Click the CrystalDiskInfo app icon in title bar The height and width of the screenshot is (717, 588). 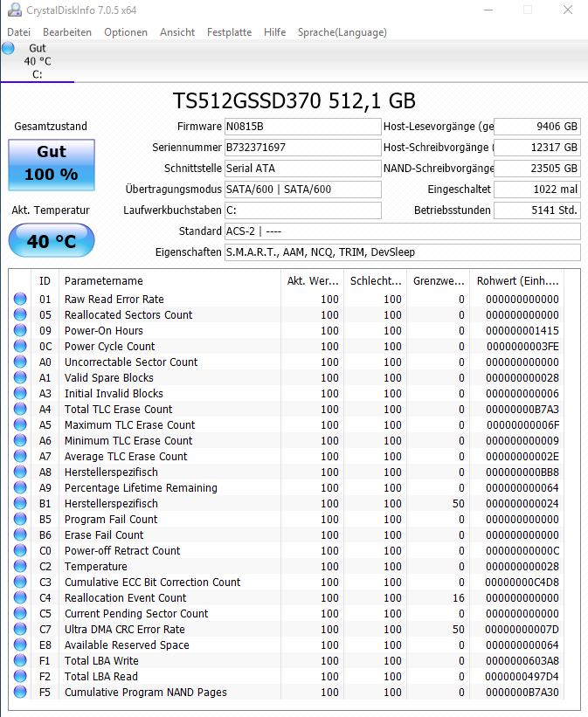tap(14, 10)
